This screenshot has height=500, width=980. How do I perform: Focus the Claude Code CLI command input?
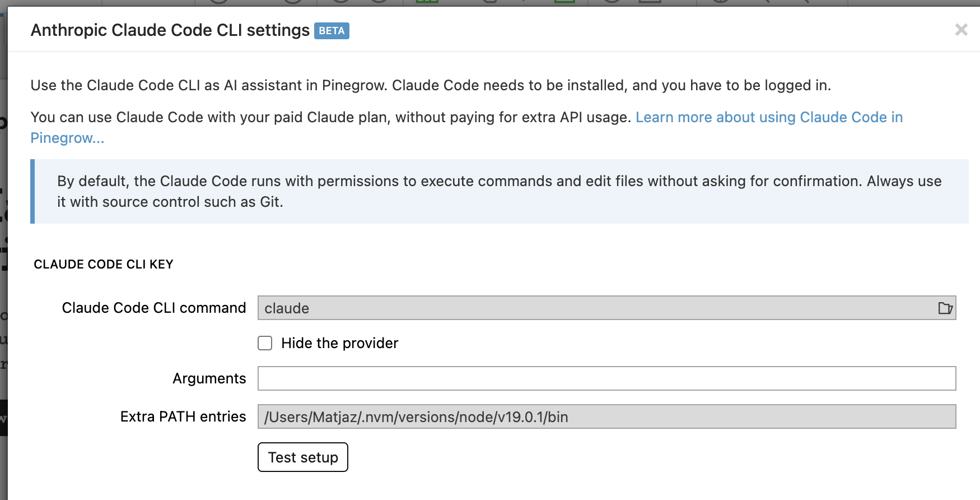point(594,308)
